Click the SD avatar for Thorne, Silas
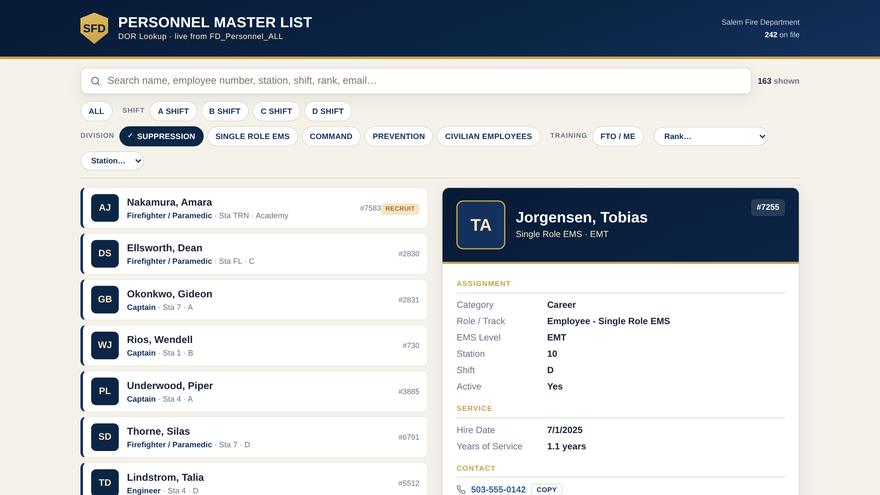The image size is (880, 495). [105, 437]
